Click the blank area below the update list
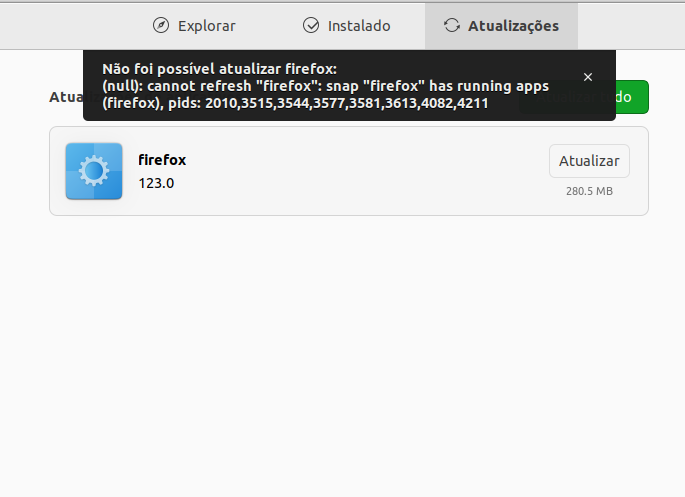Image resolution: width=685 pixels, height=497 pixels. coord(342,350)
